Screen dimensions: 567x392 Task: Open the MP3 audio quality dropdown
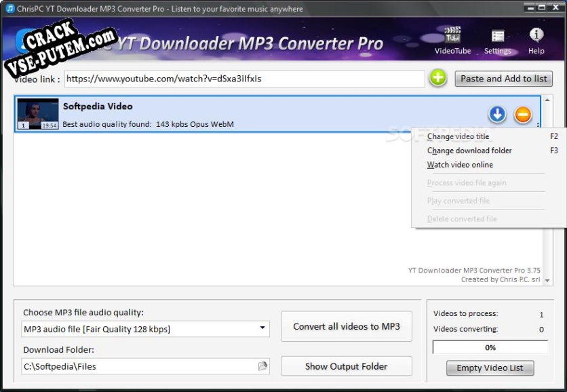click(x=145, y=329)
